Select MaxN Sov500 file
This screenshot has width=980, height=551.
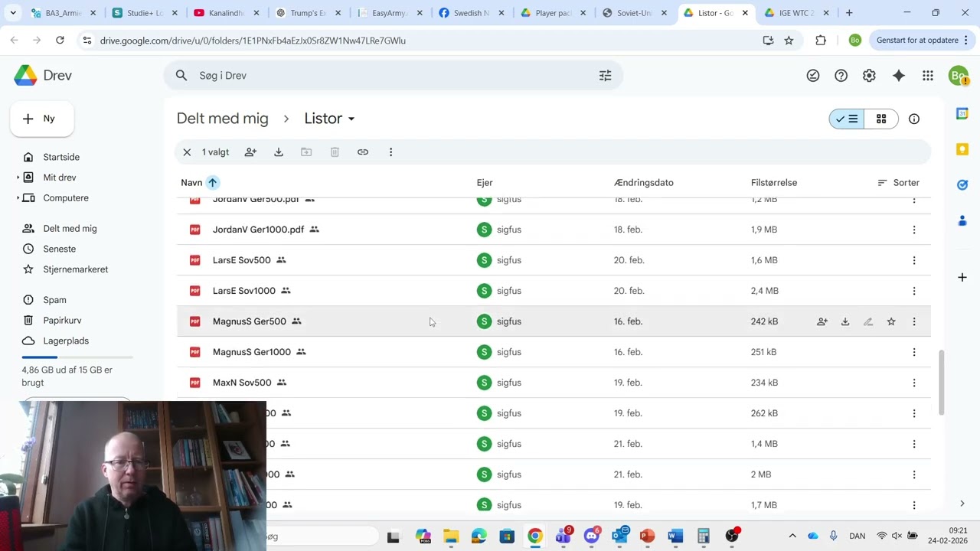click(x=554, y=383)
